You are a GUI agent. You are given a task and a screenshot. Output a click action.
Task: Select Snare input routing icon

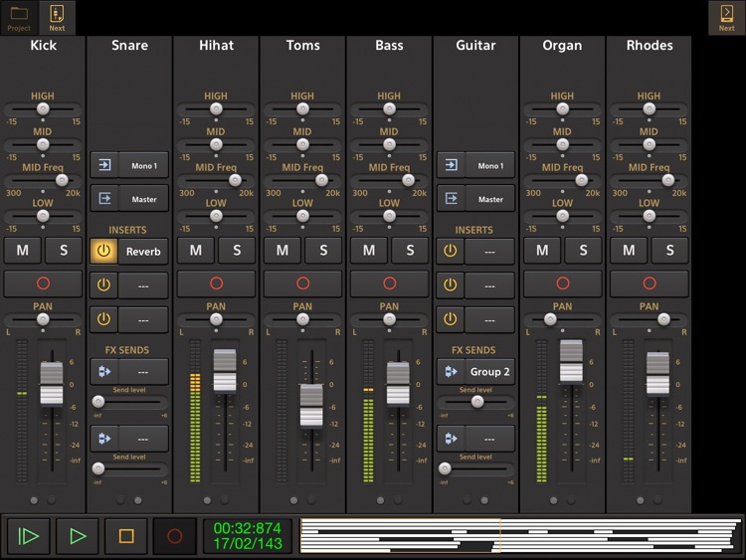pos(104,165)
